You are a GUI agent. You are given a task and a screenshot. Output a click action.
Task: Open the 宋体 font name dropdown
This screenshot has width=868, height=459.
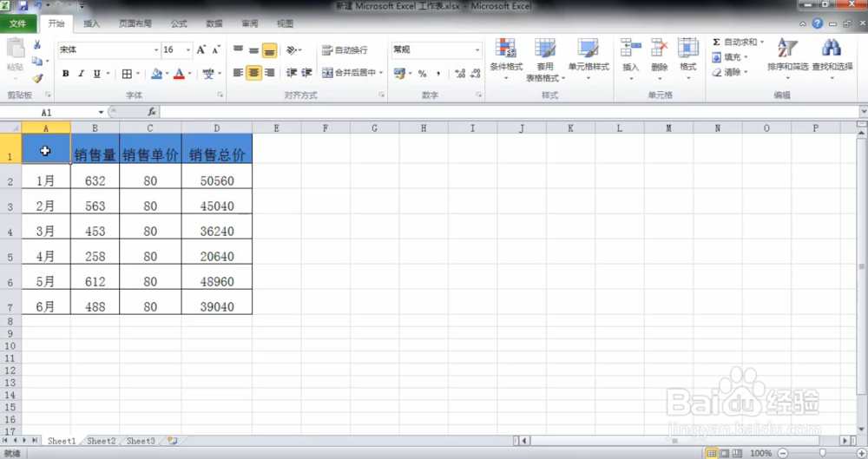[x=155, y=49]
